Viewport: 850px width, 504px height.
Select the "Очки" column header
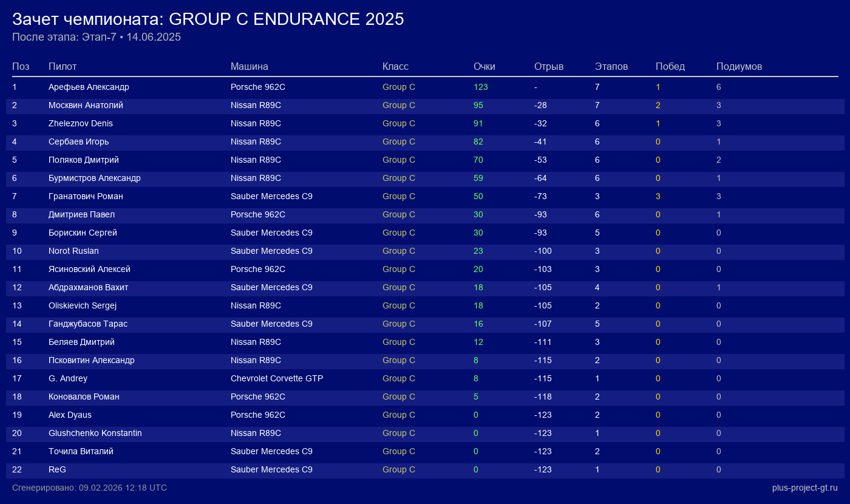[x=484, y=66]
